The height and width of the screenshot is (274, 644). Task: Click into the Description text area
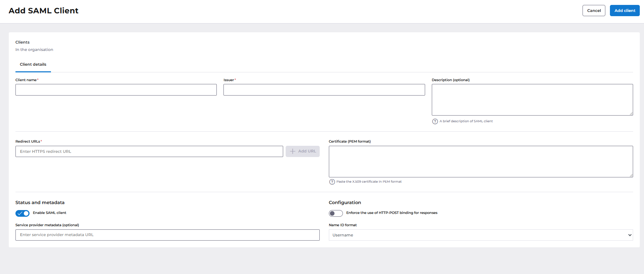pos(532,100)
